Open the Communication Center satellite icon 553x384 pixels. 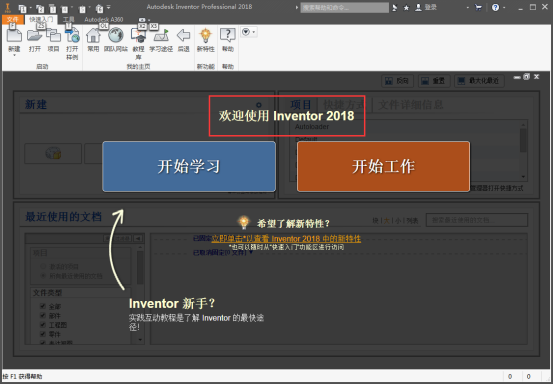(x=395, y=7)
